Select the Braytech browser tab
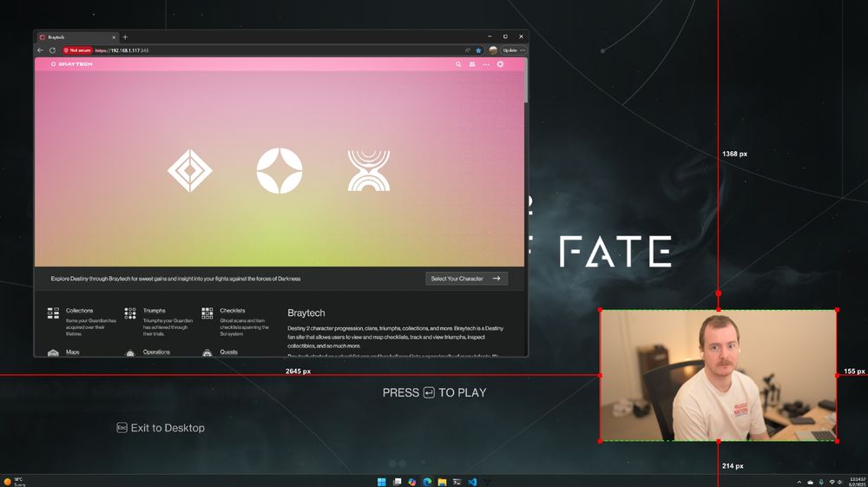Screen dimensions: 868x487 point(77,37)
